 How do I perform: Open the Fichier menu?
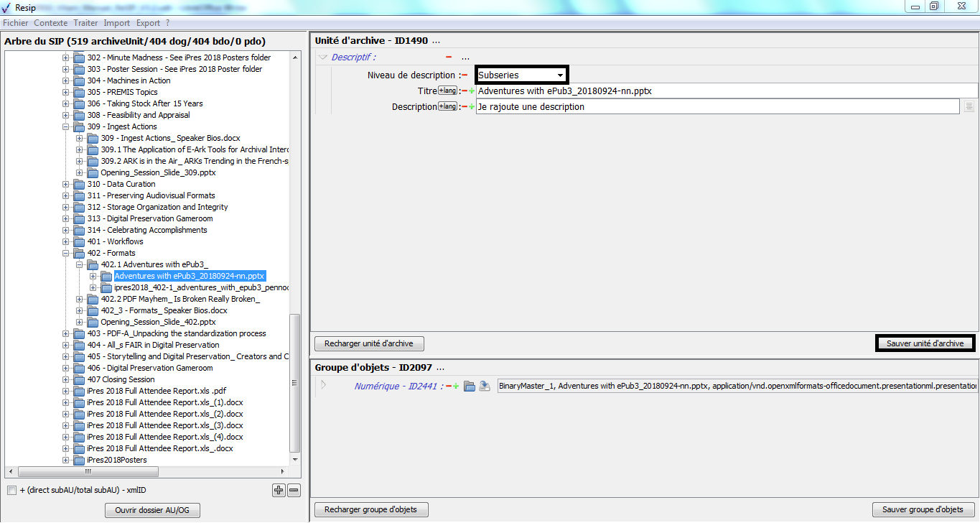click(x=16, y=23)
